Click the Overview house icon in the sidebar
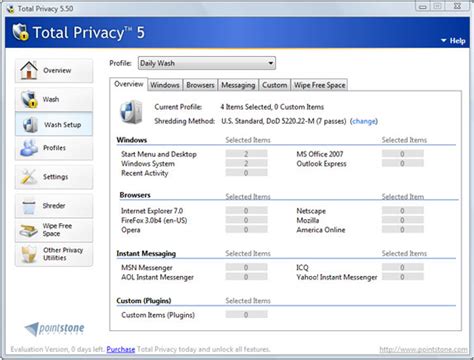This screenshot has width=474, height=360. click(29, 70)
